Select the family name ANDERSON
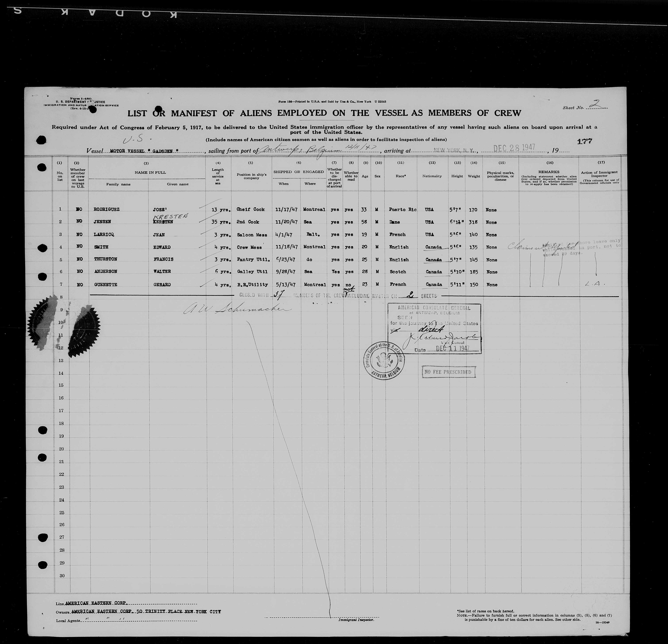Viewport: 668px width, 644px height. 105,271
